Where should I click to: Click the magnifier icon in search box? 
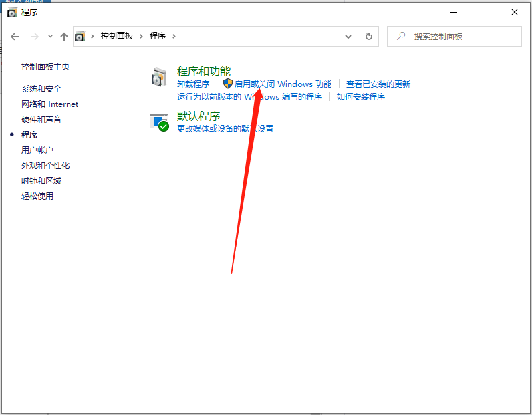[x=400, y=36]
